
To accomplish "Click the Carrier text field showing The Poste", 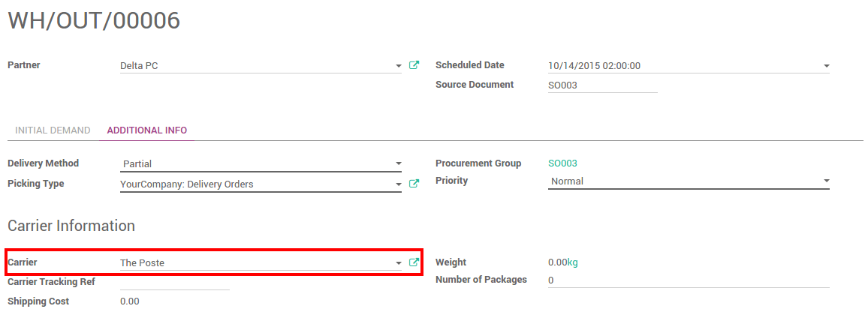I will click(255, 262).
